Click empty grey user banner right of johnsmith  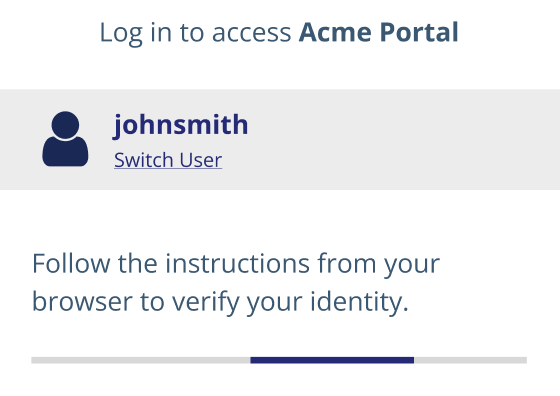pos(404,139)
